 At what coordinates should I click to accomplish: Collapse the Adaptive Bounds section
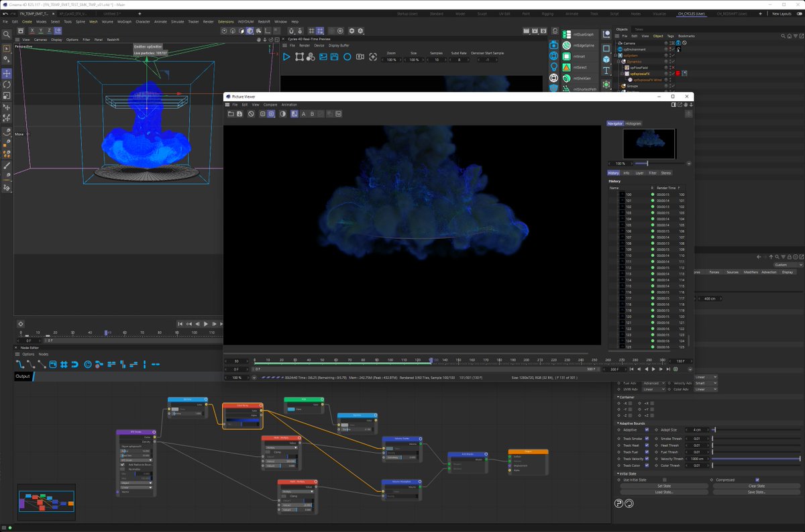coord(619,423)
